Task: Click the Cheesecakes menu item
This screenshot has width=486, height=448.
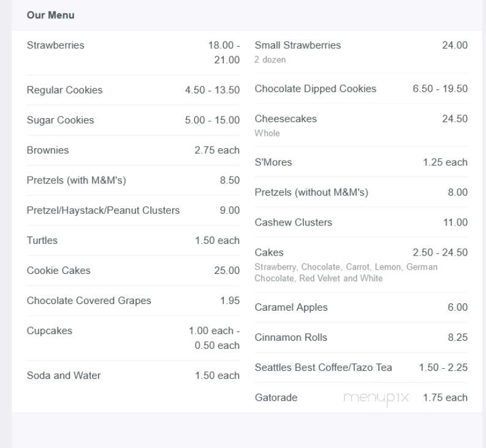Action: [286, 119]
